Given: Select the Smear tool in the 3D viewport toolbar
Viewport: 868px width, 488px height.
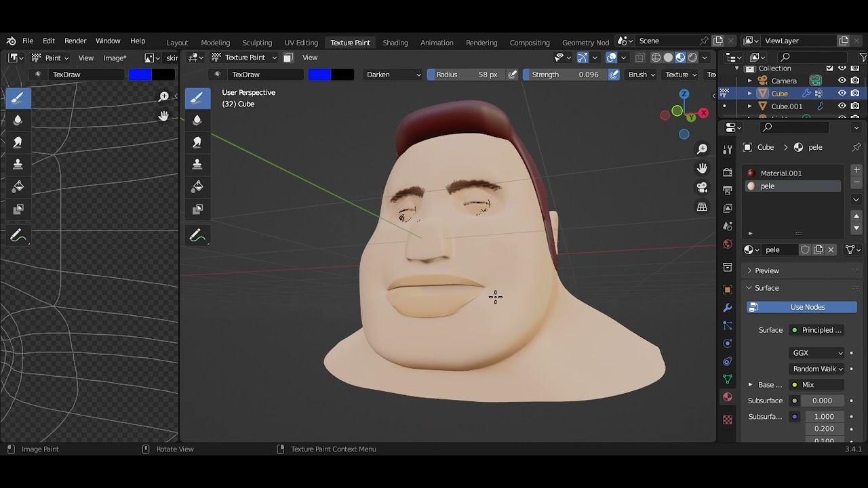Looking at the screenshot, I should pyautogui.click(x=197, y=142).
